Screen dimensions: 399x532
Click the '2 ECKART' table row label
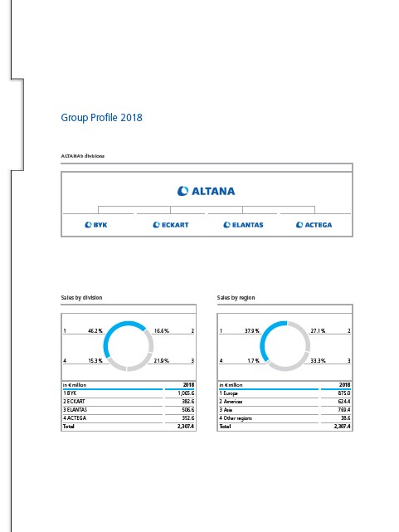coord(74,402)
